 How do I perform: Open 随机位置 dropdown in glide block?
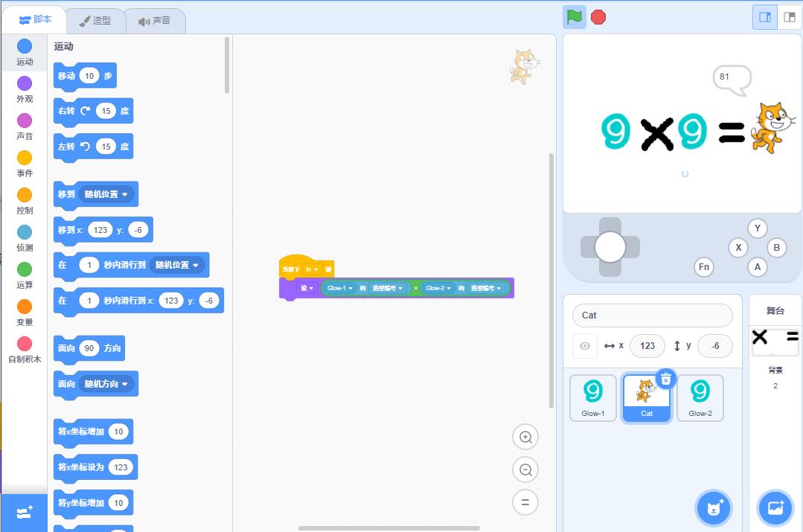177,265
